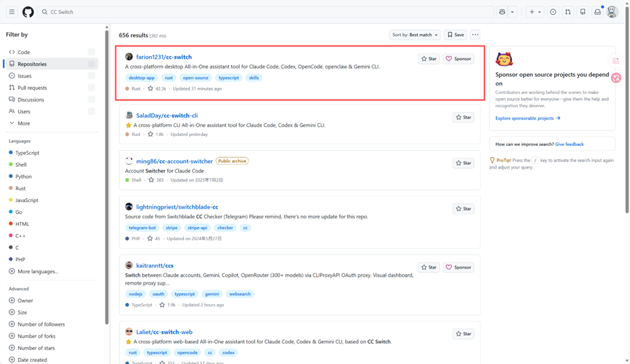The image size is (630, 364).
Task: Open your issues icon in header
Action: tap(553, 12)
